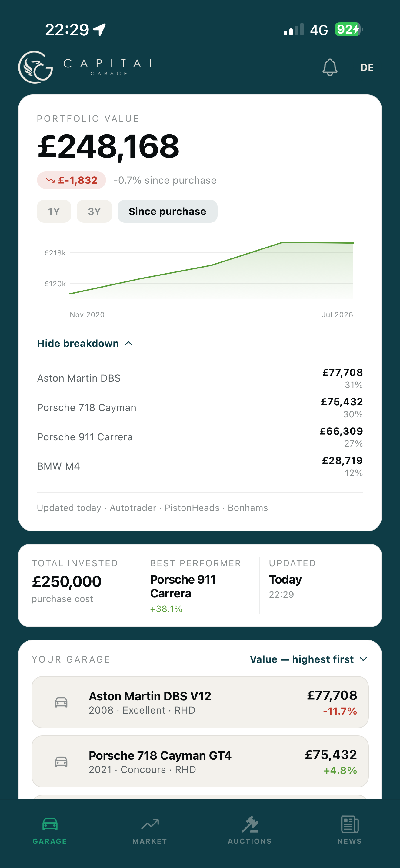This screenshot has height=868, width=400.
Task: Switch language using the DE selector
Action: (x=367, y=67)
